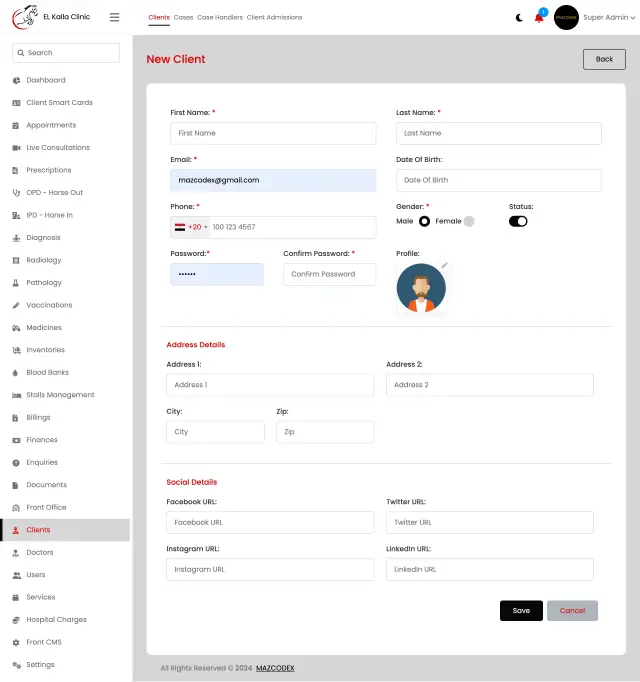
Task: Click the Diagnosis icon in sidebar
Action: point(16,238)
